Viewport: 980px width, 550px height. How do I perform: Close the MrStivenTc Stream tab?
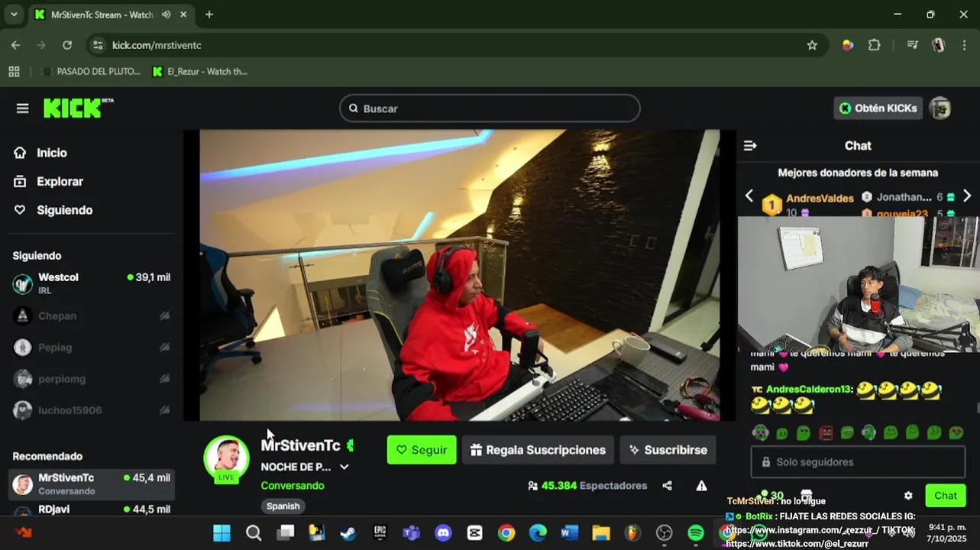pyautogui.click(x=183, y=15)
